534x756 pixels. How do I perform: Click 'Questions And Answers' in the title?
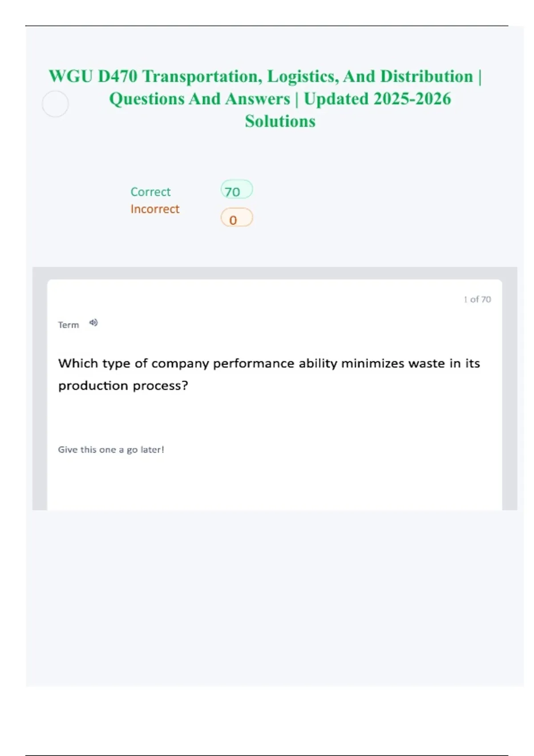199,99
